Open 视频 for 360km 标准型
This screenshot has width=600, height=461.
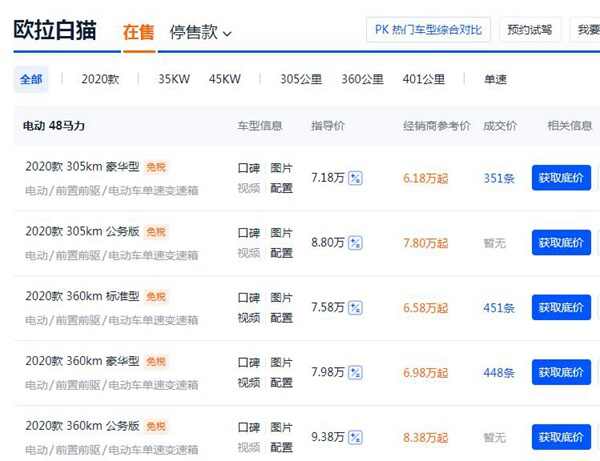[249, 318]
